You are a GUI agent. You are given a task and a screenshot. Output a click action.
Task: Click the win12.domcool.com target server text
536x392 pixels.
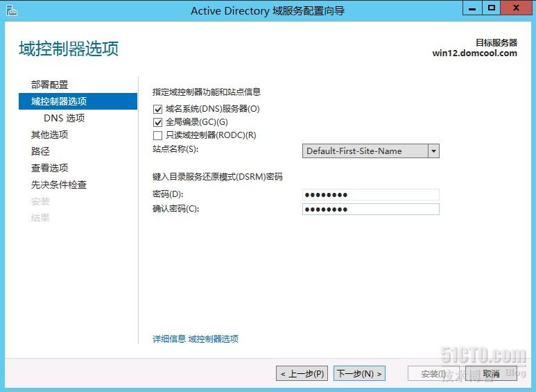[474, 53]
